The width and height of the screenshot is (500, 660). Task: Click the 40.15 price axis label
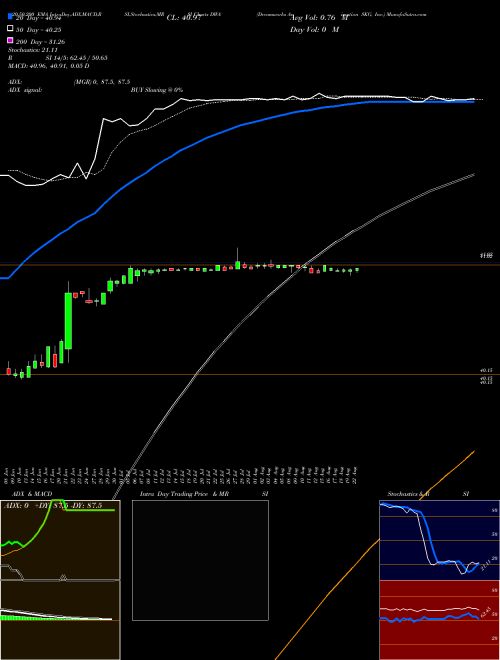coord(486,370)
